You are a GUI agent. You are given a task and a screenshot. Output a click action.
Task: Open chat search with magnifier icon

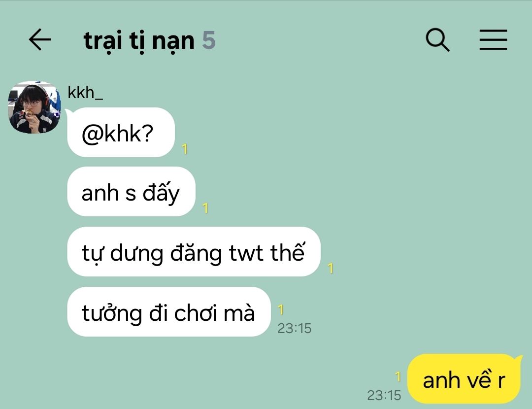click(438, 40)
